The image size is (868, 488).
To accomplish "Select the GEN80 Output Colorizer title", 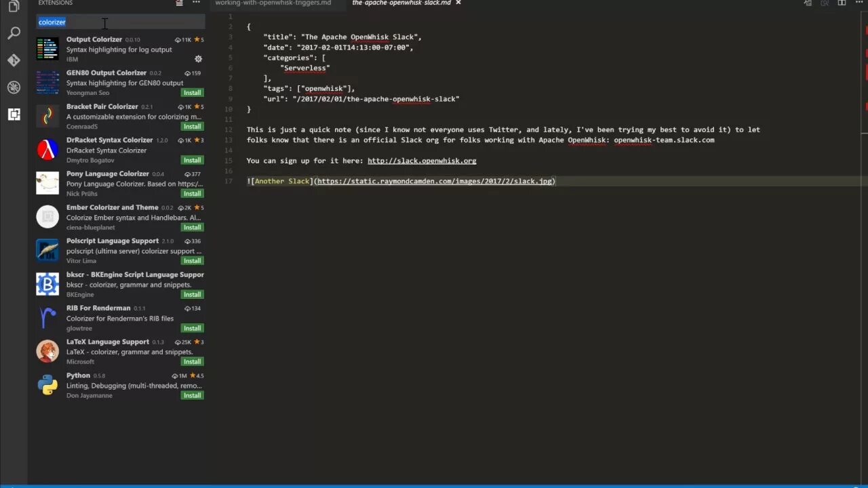I will [x=106, y=73].
